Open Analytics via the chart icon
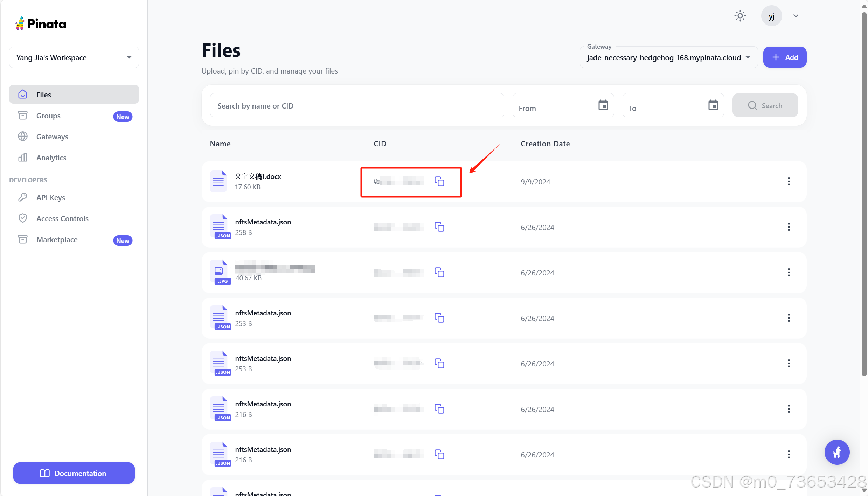The height and width of the screenshot is (496, 868). coord(22,158)
